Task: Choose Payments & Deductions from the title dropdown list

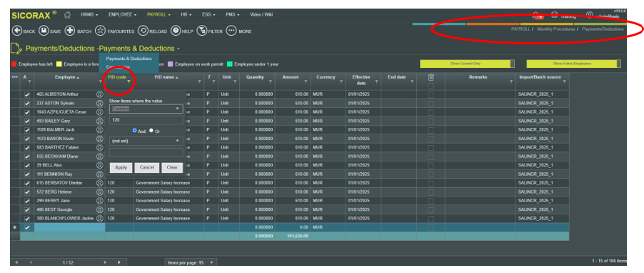Action: [129, 59]
